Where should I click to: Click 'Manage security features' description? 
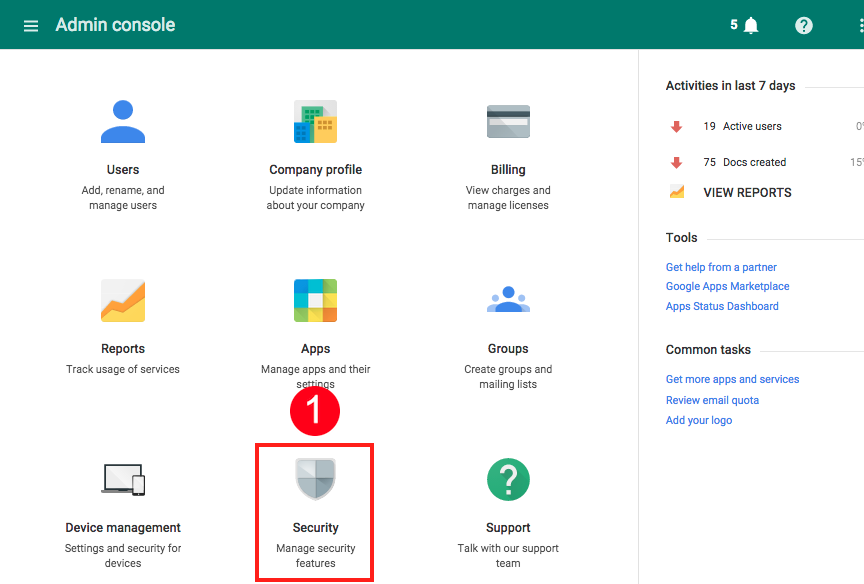[x=315, y=555]
